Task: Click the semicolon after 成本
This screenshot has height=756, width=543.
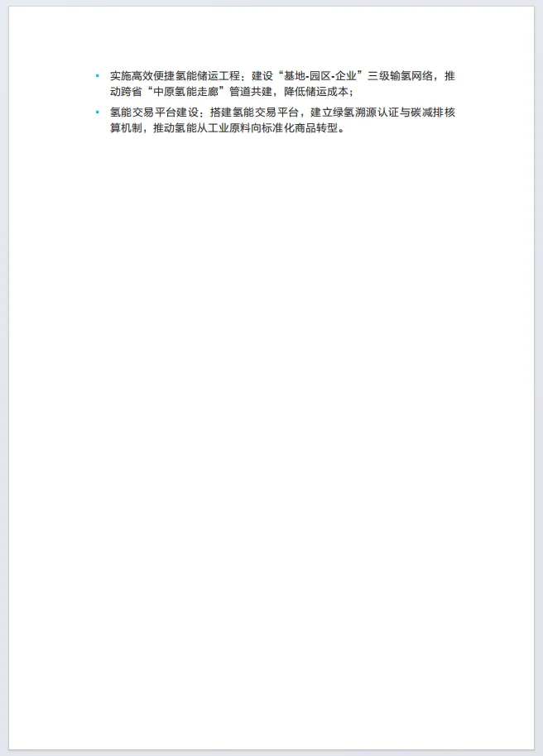Action: tap(351, 93)
